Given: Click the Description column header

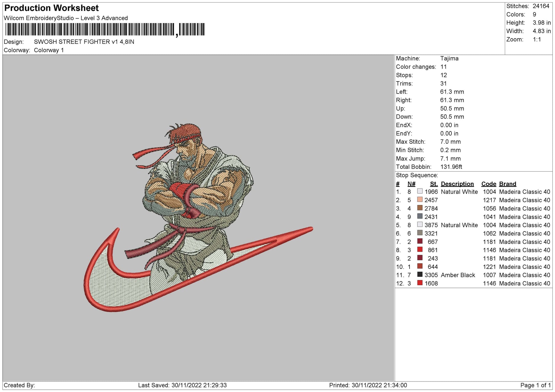Looking at the screenshot, I should point(457,184).
